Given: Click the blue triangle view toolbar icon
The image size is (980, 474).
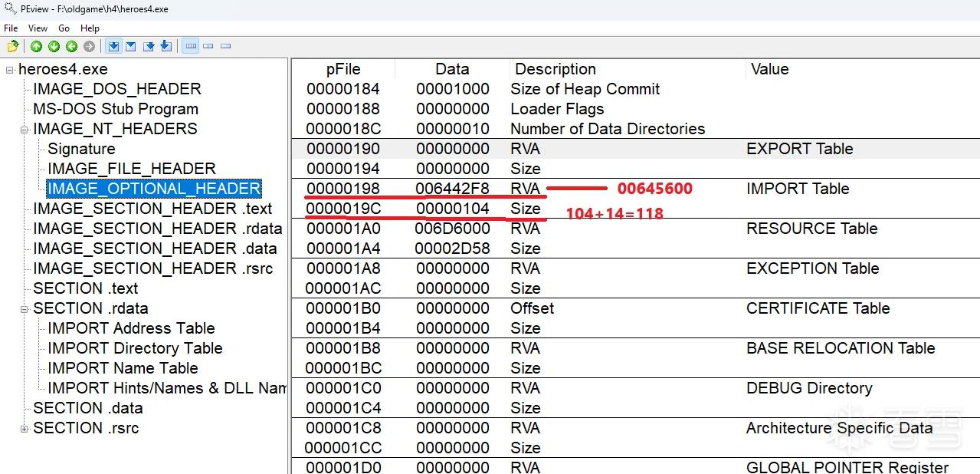Looking at the screenshot, I should (x=130, y=47).
